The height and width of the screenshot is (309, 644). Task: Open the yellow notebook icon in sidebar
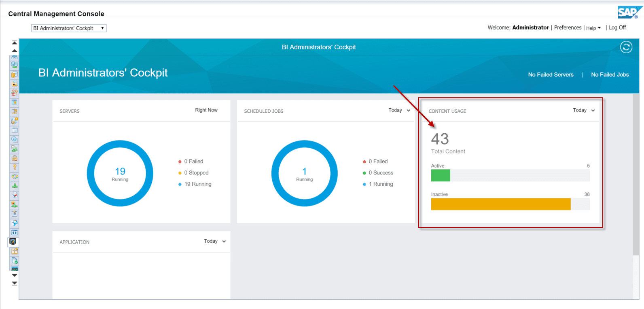tap(15, 74)
